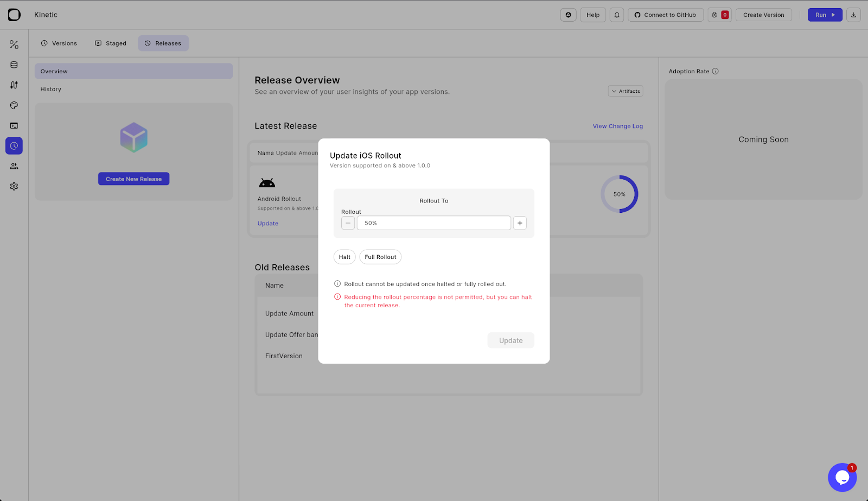Screen dimensions: 868x501
Task: Click the 'Update iOS Rollout' dialog title
Action: pos(366,156)
